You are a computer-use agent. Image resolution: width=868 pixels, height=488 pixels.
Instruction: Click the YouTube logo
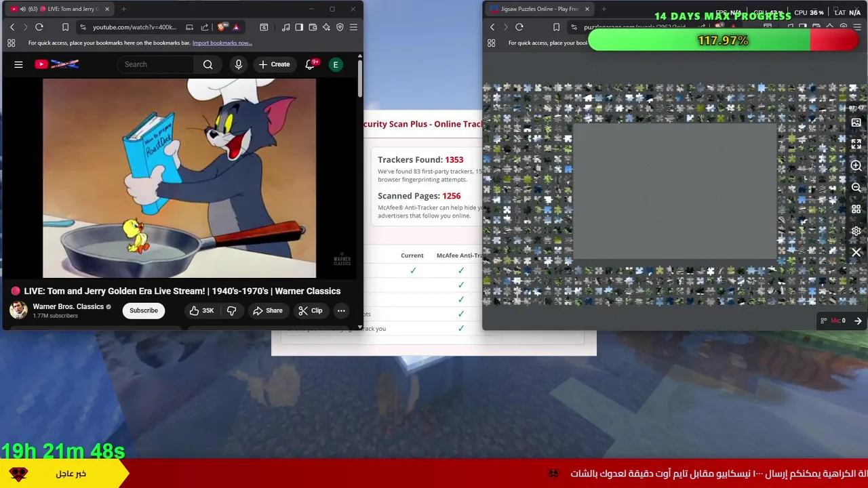point(57,64)
